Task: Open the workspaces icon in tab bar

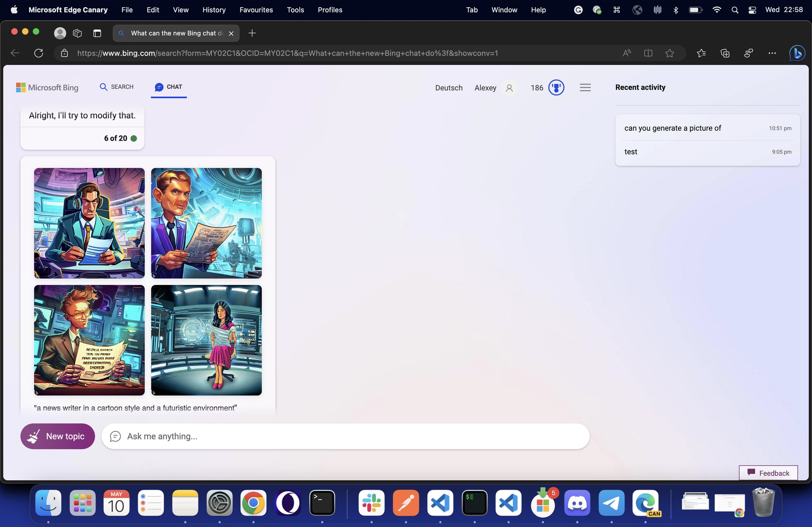Action: click(x=77, y=33)
